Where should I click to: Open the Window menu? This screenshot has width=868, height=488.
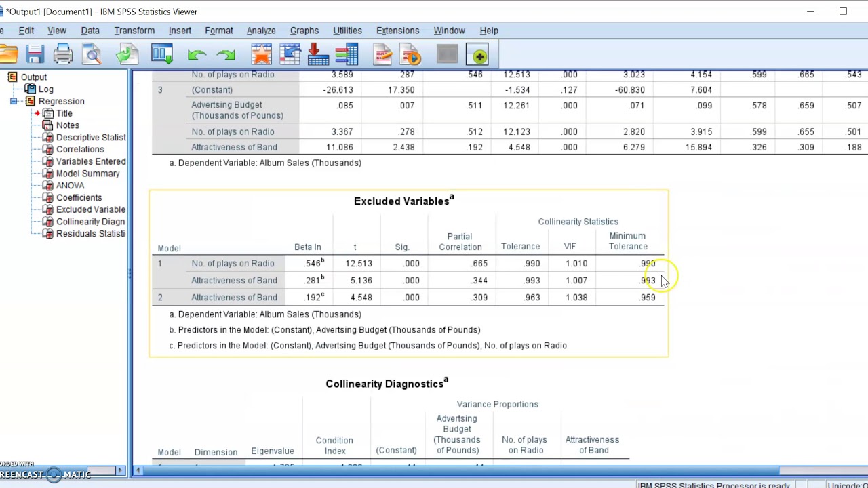[x=450, y=30]
